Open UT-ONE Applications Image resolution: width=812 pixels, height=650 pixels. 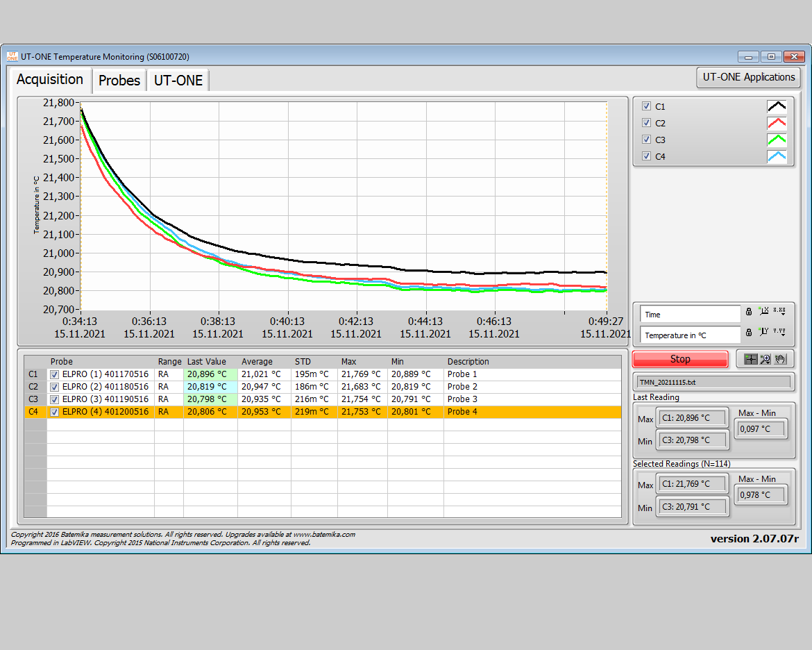tap(748, 77)
